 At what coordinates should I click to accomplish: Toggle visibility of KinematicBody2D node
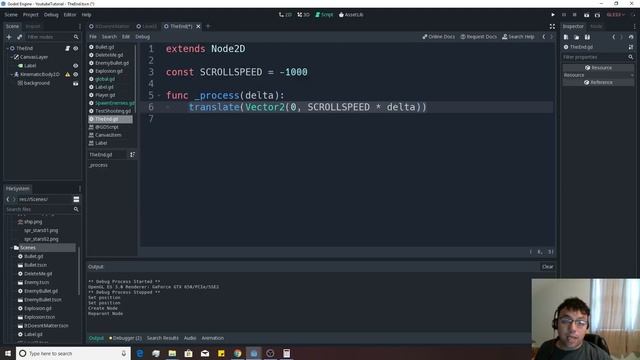[x=76, y=74]
